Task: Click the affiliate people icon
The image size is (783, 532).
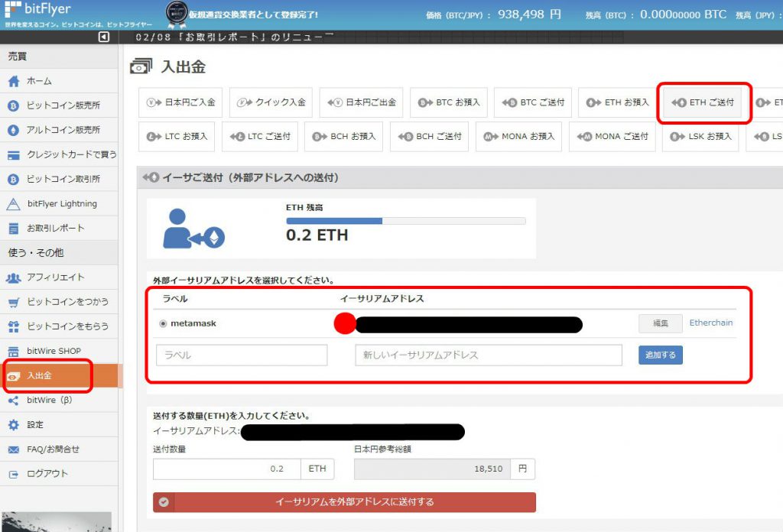Action: pos(13,277)
